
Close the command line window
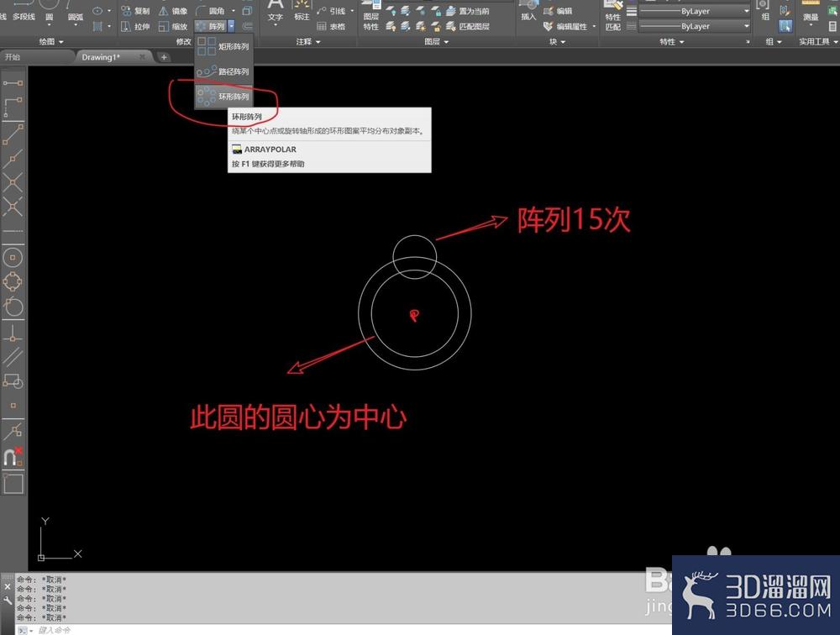click(7, 587)
